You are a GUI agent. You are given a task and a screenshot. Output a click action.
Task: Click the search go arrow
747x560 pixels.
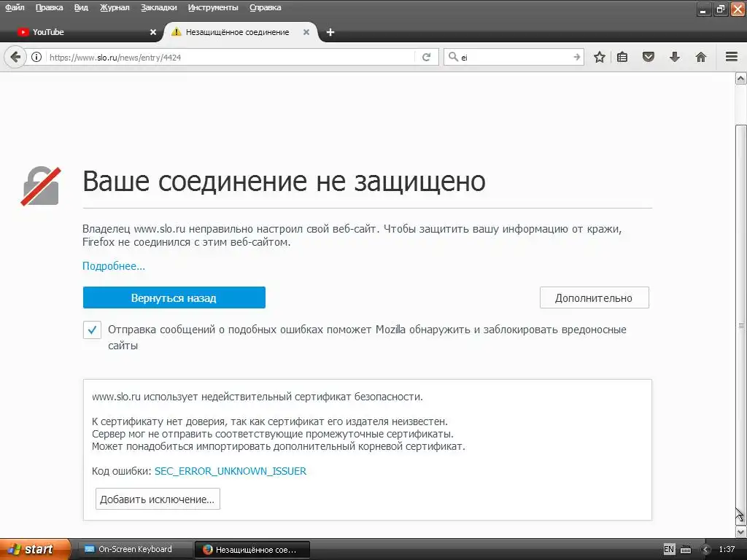point(576,57)
